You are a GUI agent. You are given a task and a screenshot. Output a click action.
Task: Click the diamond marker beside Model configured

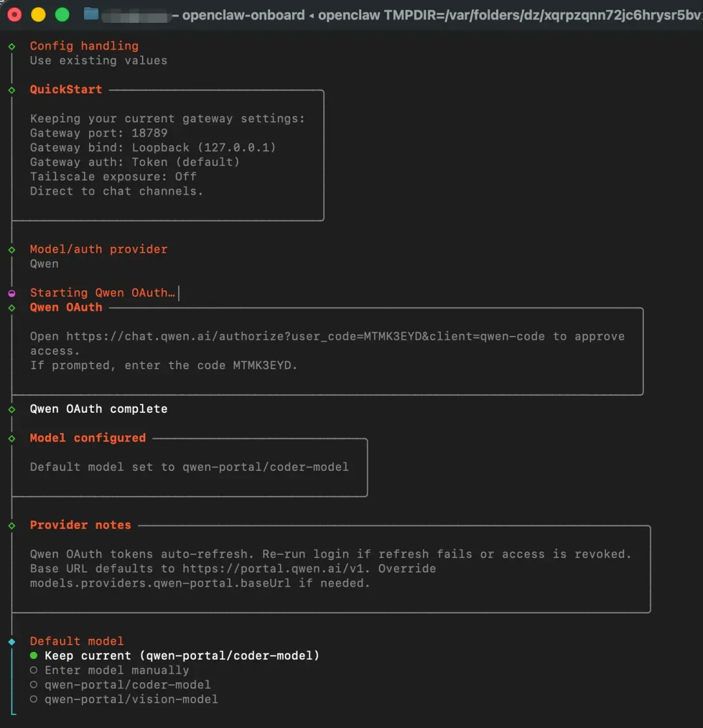[12, 438]
